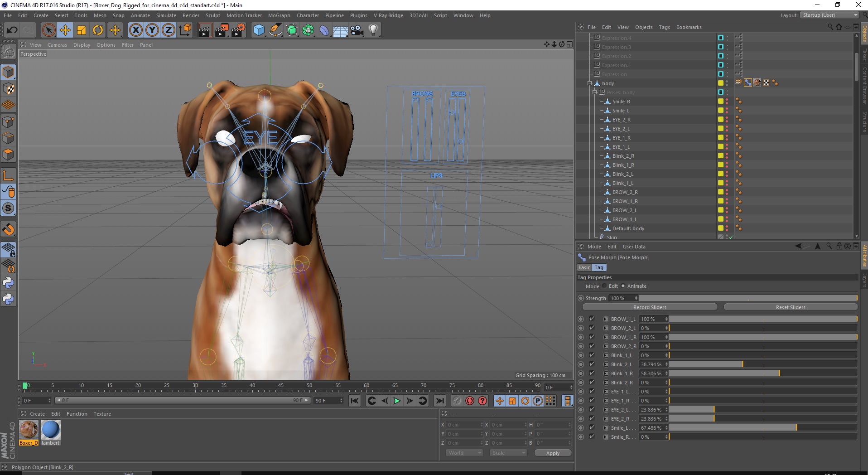Collapse the Poses: body tree node
This screenshot has height=475, width=868.
click(x=595, y=92)
